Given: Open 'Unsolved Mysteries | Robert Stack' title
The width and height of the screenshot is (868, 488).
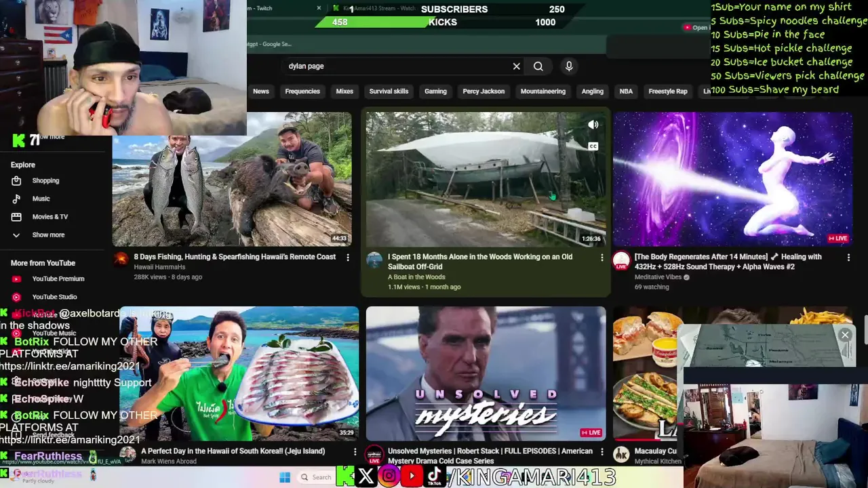Looking at the screenshot, I should [x=490, y=455].
